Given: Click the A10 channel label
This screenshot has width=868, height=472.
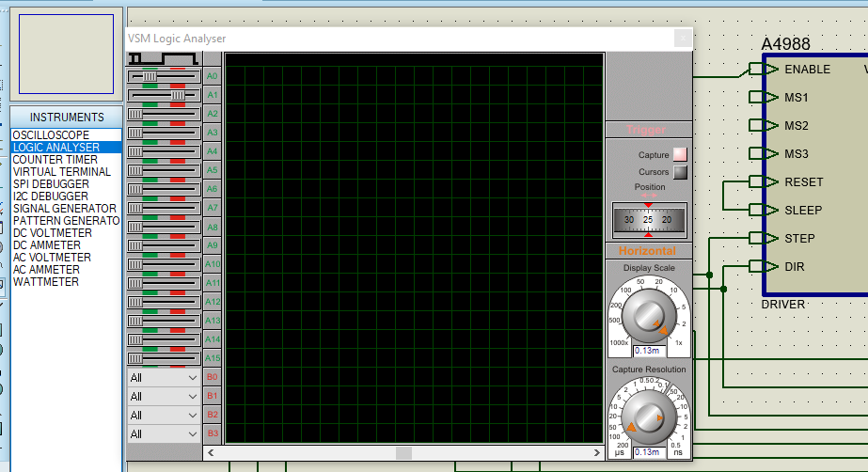Looking at the screenshot, I should [x=212, y=264].
